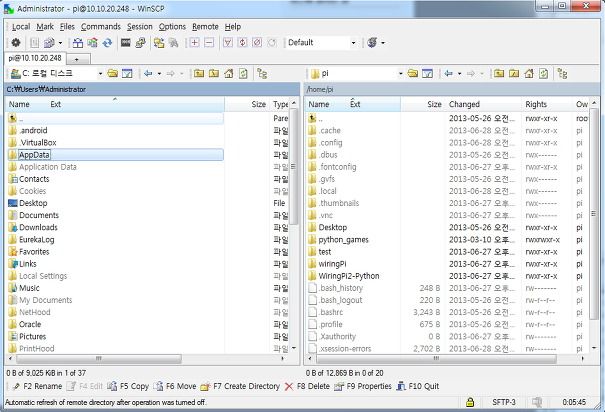Click the local path C:\Users\Administrator label
This screenshot has width=605, height=412.
click(46, 89)
